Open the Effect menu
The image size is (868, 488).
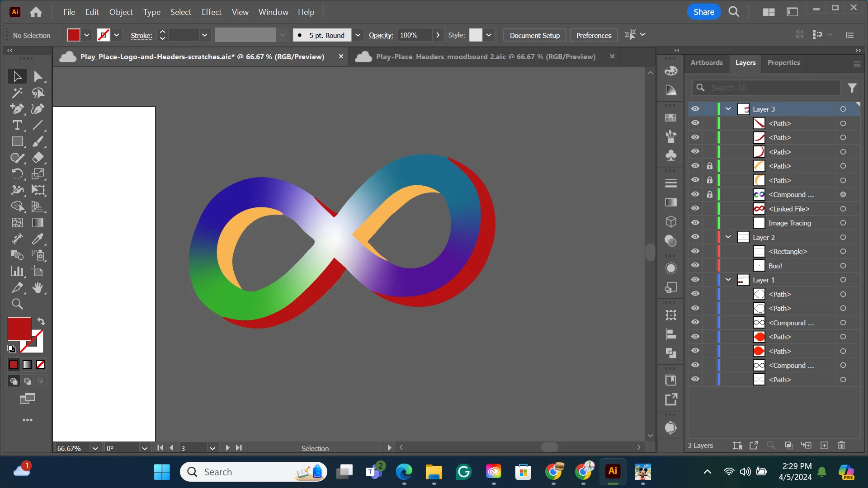[211, 12]
